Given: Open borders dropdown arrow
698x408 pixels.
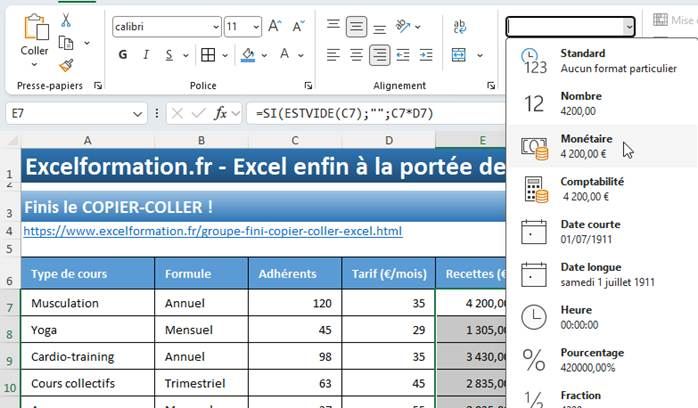Looking at the screenshot, I should (225, 56).
